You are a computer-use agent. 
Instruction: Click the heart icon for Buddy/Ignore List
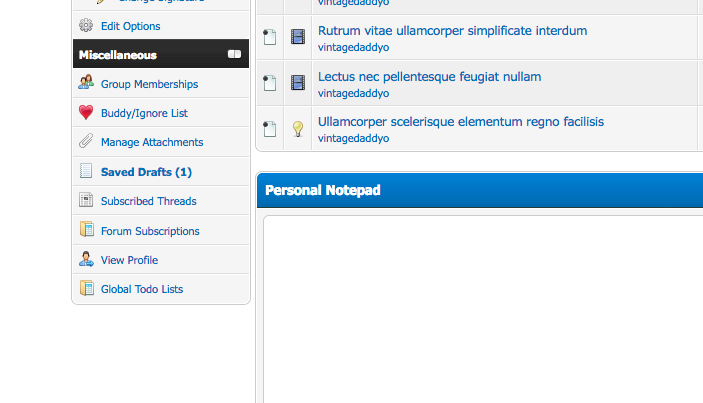86,113
